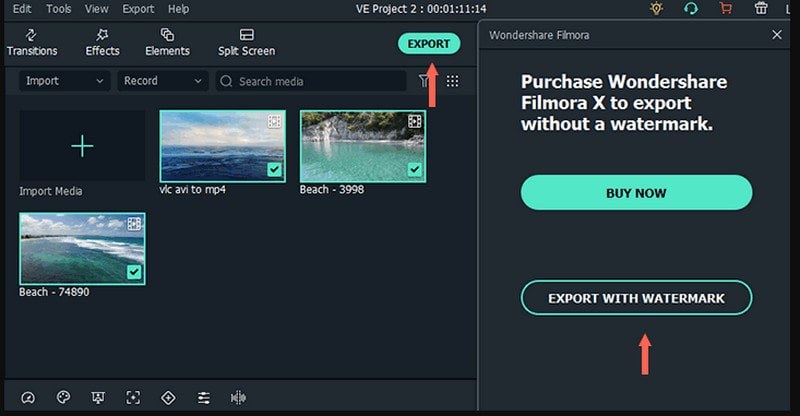Click the lightbulb tips icon

pyautogui.click(x=656, y=9)
